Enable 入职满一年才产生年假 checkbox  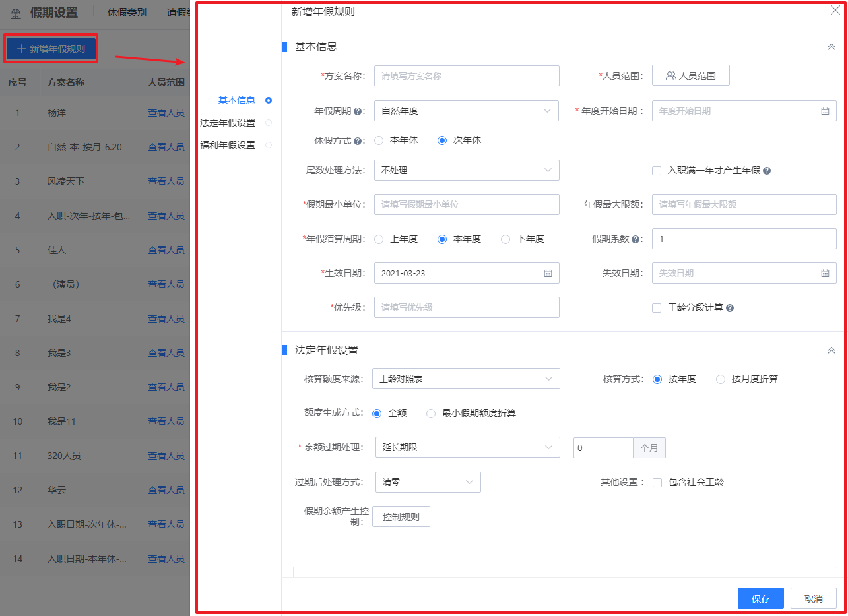tap(657, 170)
